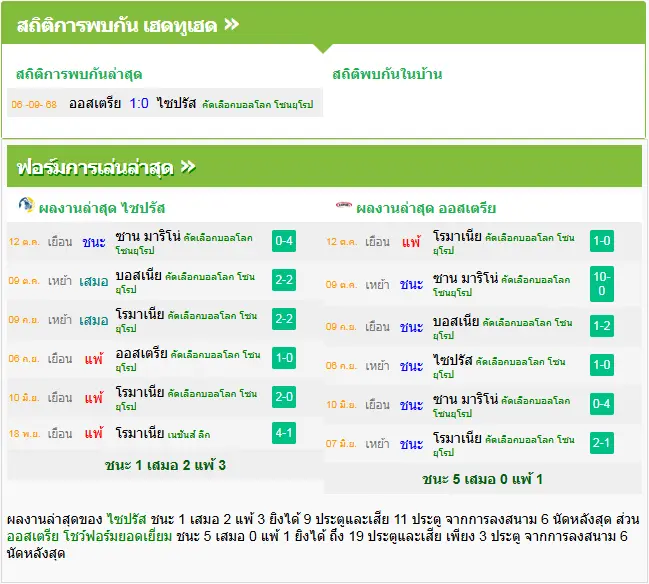Screen dimensions: 649x584
Task: Click ชนะ result in Austria 09 ต.ค. row
Action: click(x=411, y=285)
